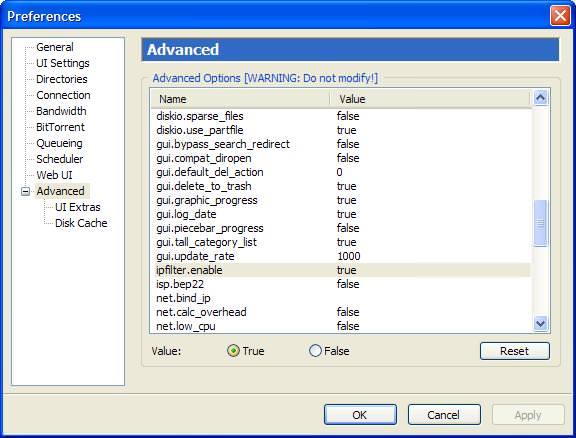Select the net.calc_overhead option row
Image resolution: width=576 pixels, height=438 pixels.
click(x=341, y=312)
